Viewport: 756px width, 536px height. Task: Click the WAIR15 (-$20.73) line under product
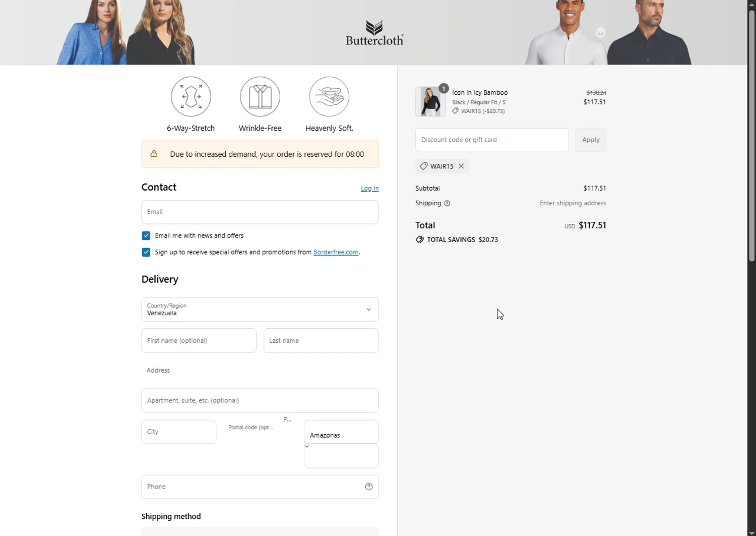tap(478, 111)
